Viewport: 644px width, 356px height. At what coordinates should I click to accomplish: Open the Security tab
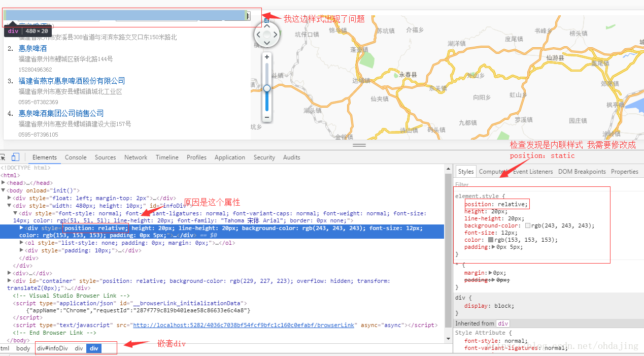[264, 157]
